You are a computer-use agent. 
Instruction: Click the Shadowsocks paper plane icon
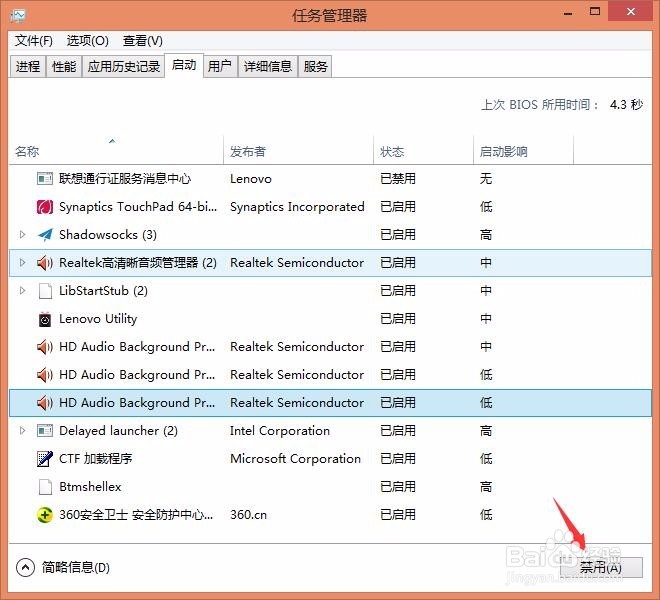45,235
